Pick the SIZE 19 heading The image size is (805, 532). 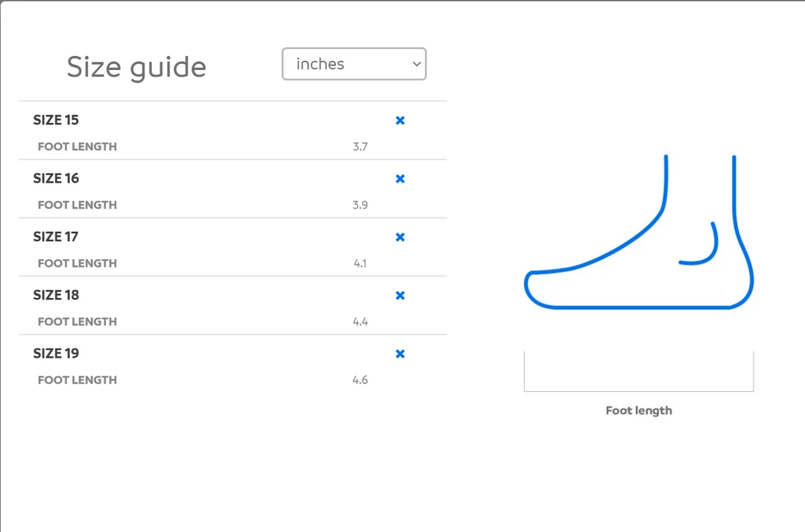[x=56, y=353]
